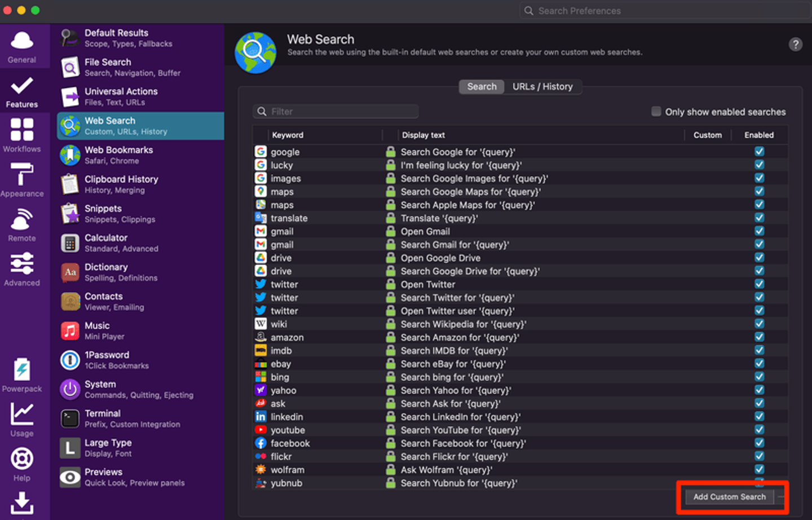Click the question mark help icon
The image size is (812, 520).
coord(795,44)
